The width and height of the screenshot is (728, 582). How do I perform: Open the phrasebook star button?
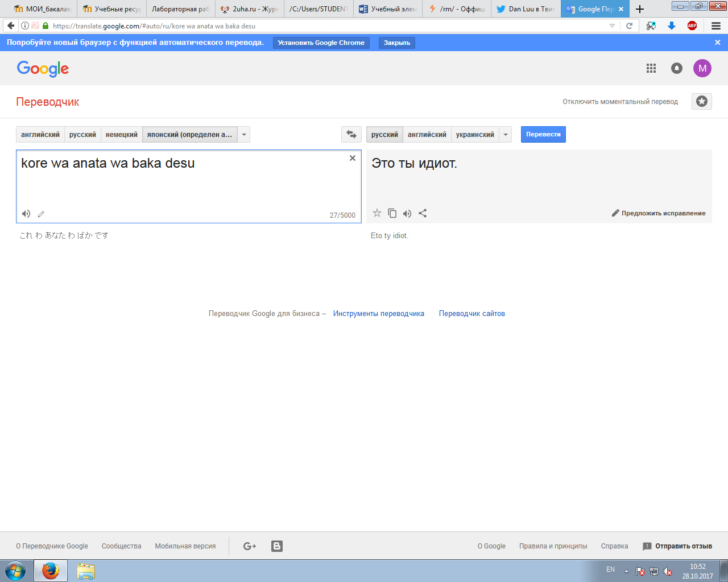click(702, 101)
